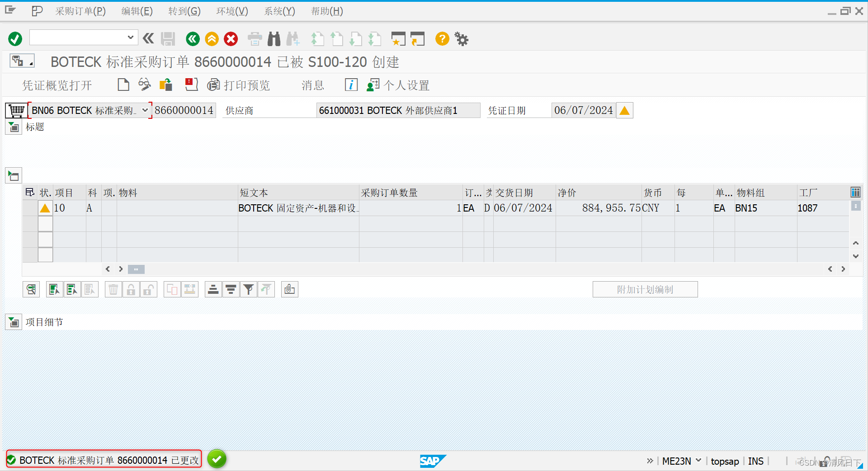Image resolution: width=868 pixels, height=471 pixels.
Task: Click the create shortcut icon
Action: point(417,39)
